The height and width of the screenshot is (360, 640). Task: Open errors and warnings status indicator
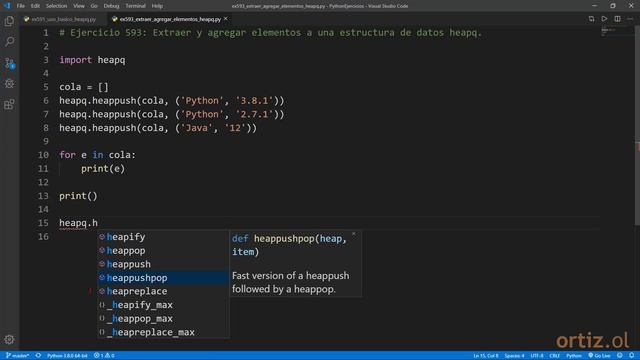pyautogui.click(x=104, y=356)
